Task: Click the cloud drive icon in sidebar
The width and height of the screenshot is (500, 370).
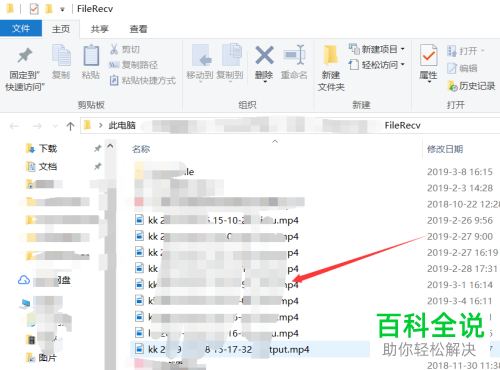Action: click(x=24, y=280)
